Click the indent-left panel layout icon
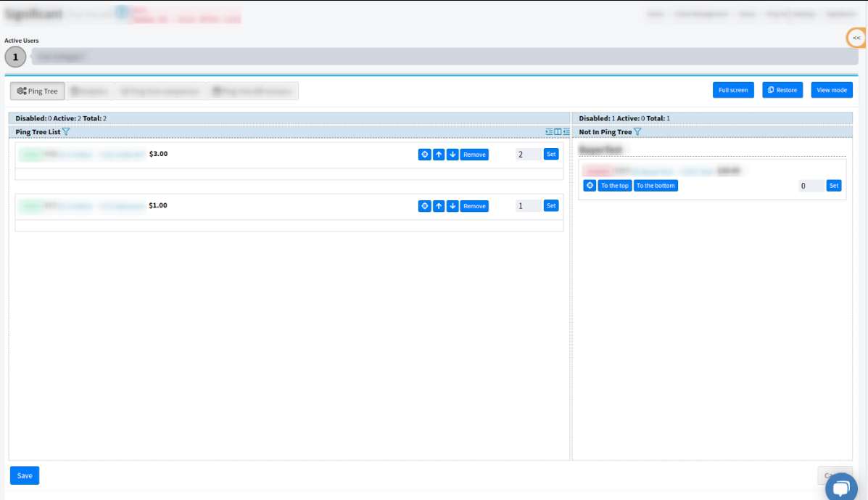Image resolution: width=868 pixels, height=500 pixels. pos(549,132)
